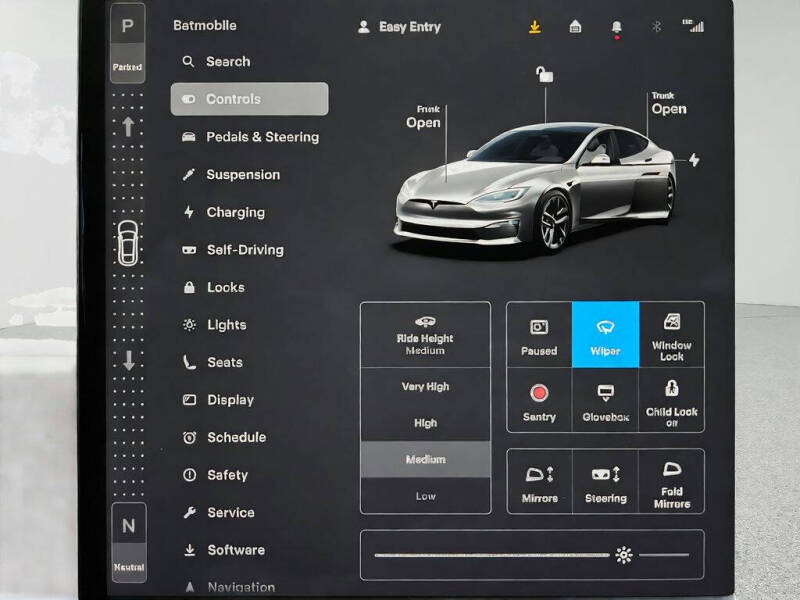The height and width of the screenshot is (600, 800).
Task: Open the software update download icon
Action: pyautogui.click(x=535, y=27)
